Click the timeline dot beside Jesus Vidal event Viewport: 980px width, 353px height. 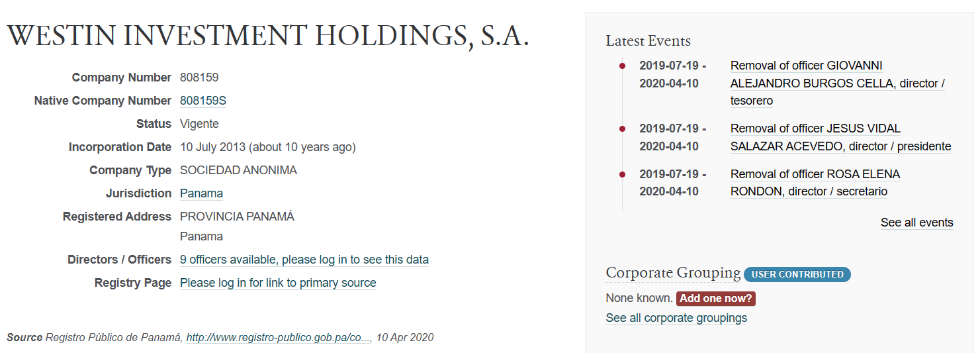click(622, 128)
